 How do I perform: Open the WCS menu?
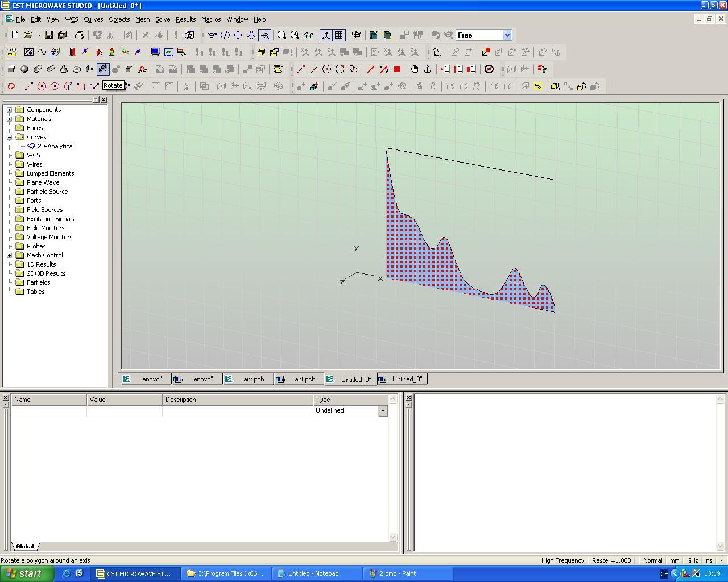click(72, 19)
